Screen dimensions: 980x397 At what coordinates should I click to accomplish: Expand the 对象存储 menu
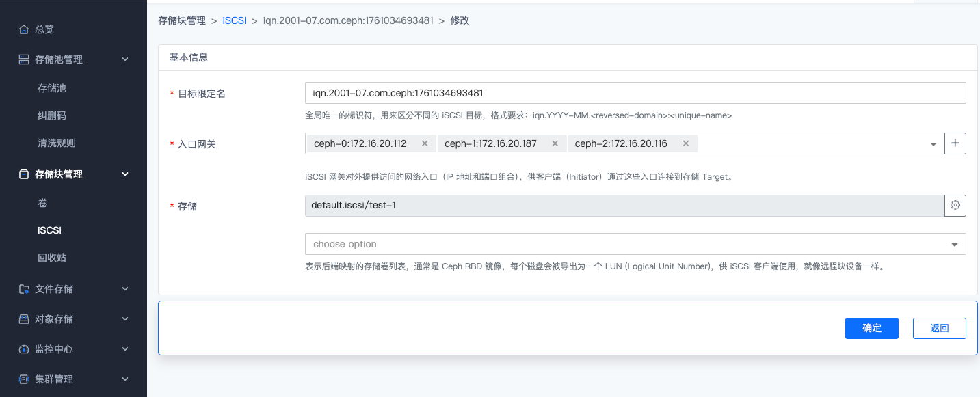125,319
